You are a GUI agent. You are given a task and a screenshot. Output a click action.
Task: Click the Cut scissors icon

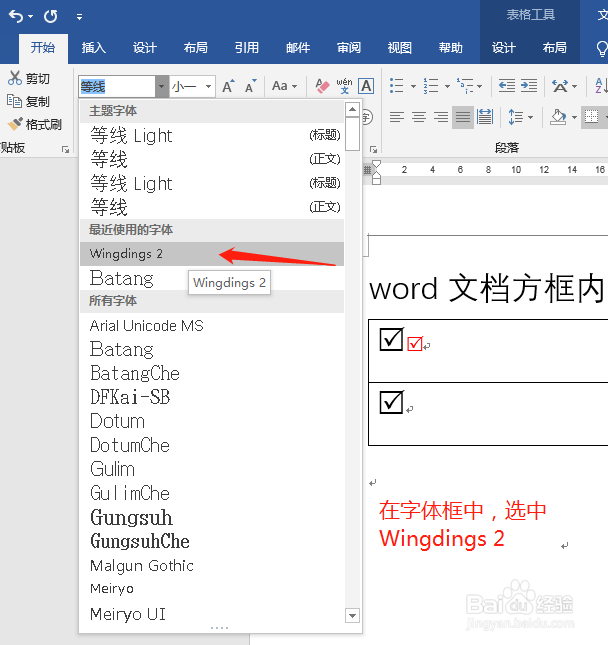(15, 78)
